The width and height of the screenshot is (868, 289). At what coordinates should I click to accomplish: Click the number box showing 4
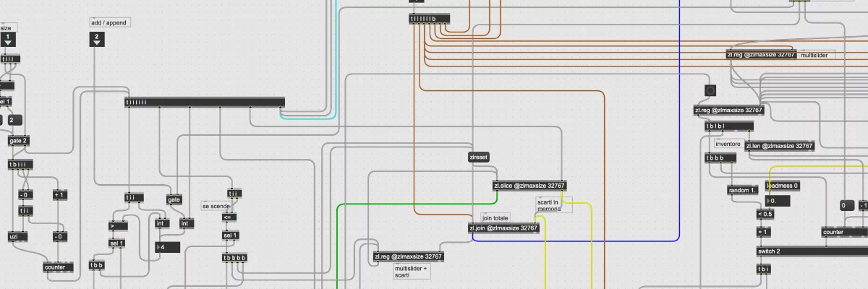[169, 247]
